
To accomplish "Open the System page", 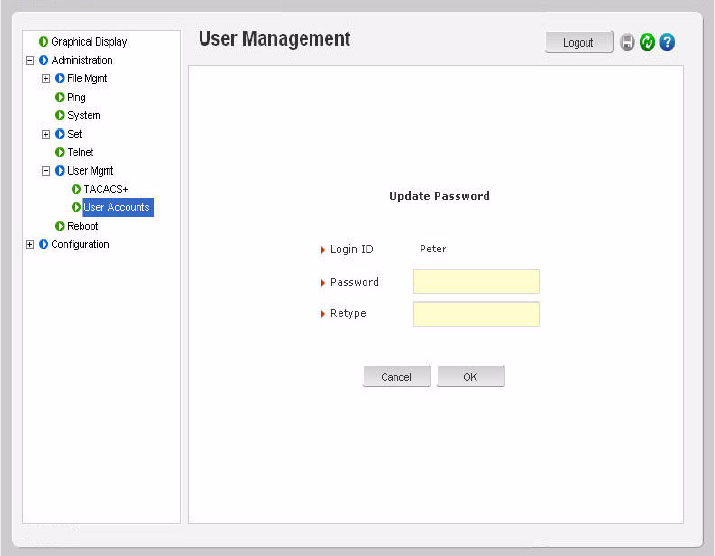I will click(x=84, y=115).
